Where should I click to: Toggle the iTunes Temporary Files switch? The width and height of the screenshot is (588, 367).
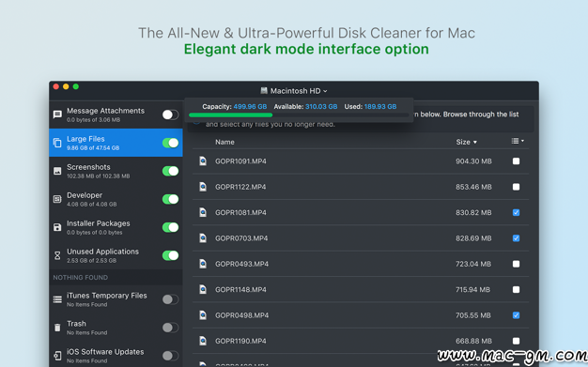(170, 299)
